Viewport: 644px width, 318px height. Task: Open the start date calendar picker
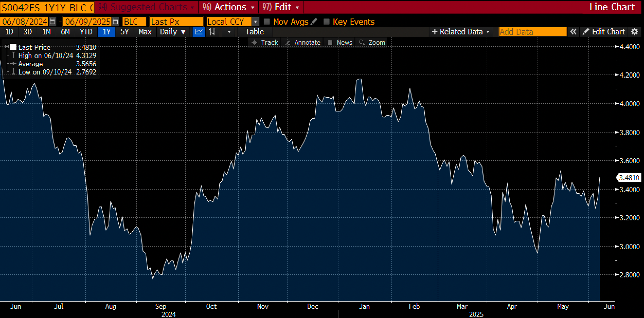52,22
